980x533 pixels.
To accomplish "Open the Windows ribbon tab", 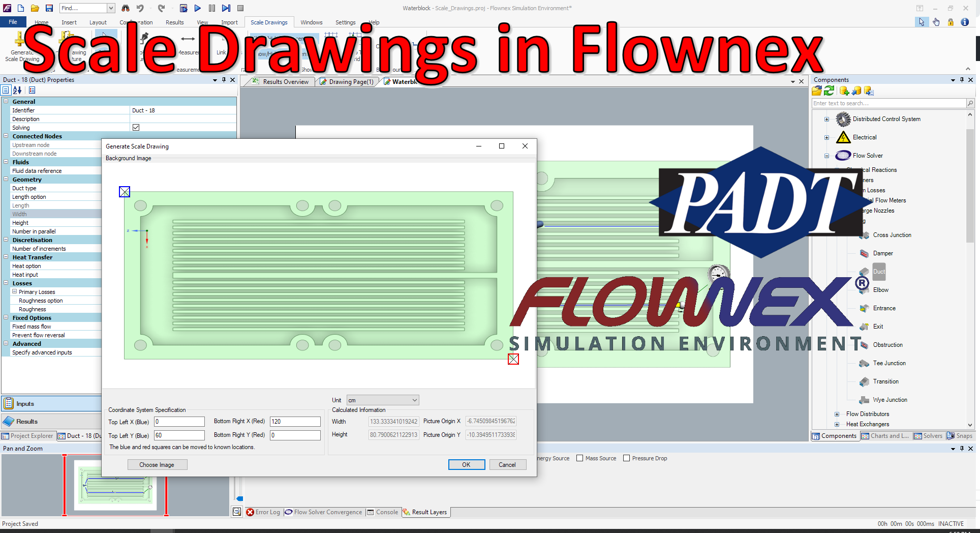I will pos(312,22).
